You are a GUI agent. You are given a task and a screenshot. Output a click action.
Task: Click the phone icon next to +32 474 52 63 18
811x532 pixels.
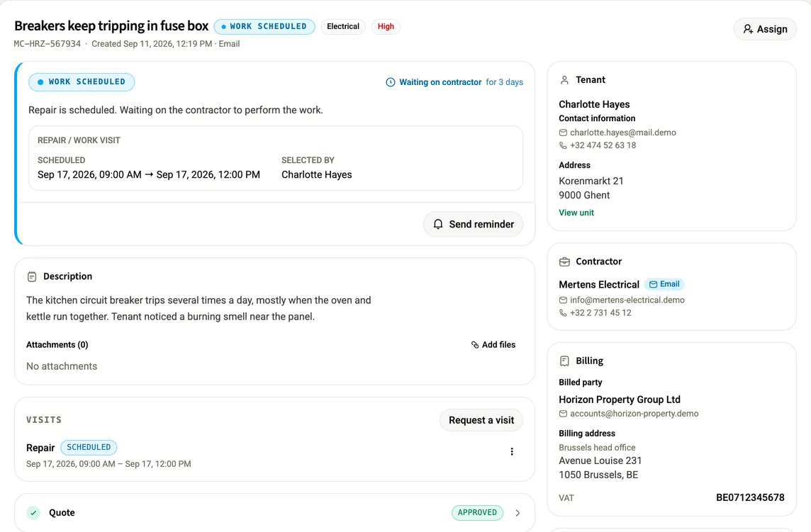(564, 146)
